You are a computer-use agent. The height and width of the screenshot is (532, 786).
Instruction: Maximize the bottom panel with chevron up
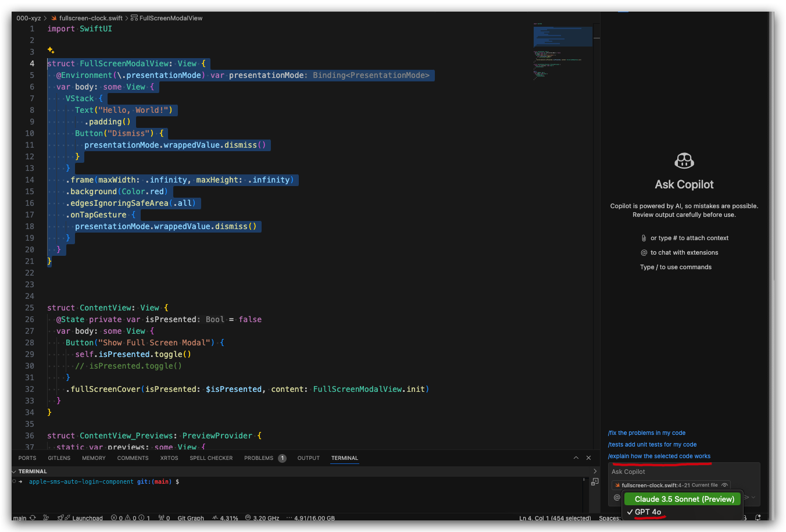[x=576, y=458]
